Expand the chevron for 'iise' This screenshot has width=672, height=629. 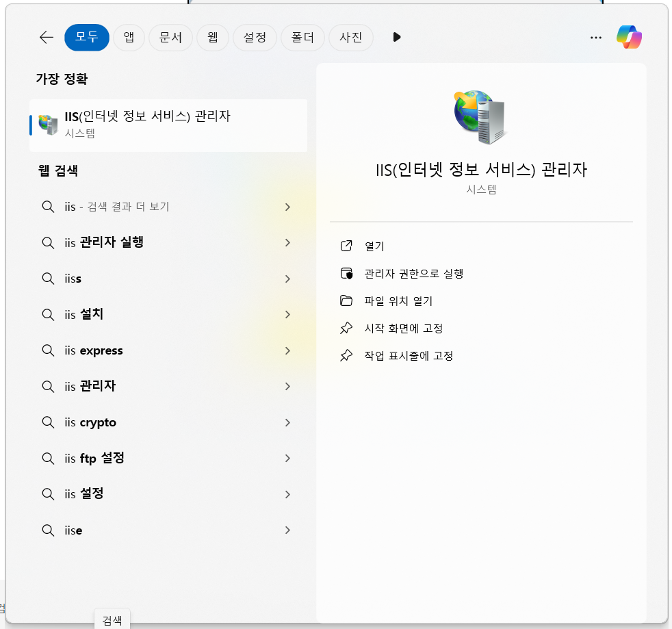pos(287,530)
